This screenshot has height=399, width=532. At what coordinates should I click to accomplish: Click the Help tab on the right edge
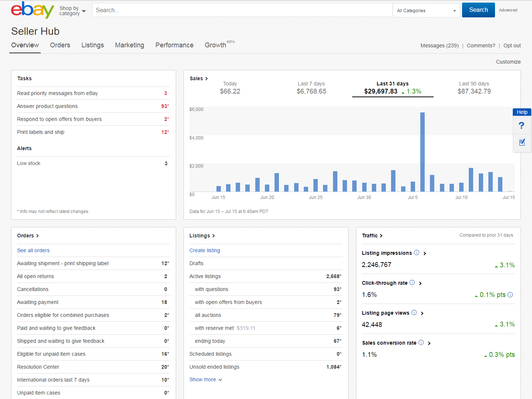[522, 112]
